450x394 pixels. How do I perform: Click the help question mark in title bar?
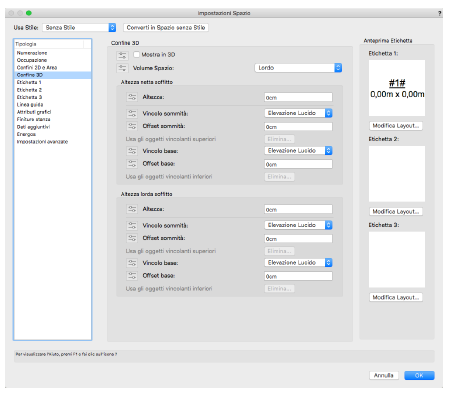440,13
